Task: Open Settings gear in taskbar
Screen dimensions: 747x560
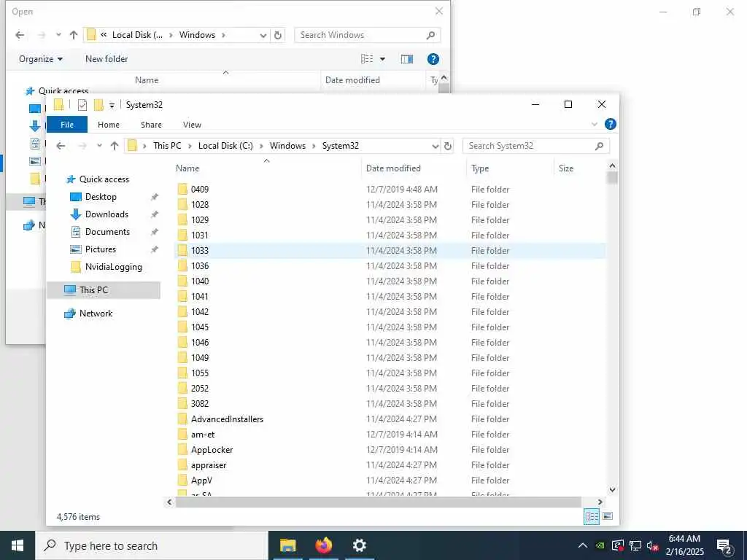Action: [359, 545]
